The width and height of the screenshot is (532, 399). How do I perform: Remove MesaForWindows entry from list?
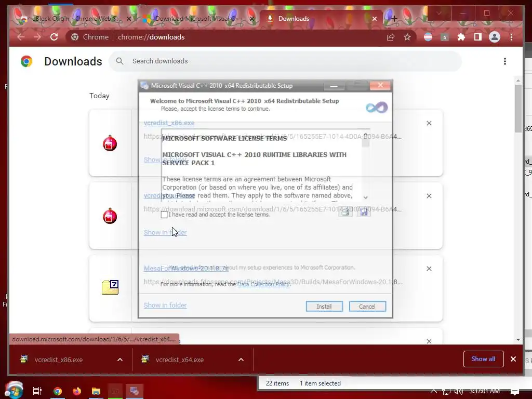(x=429, y=269)
